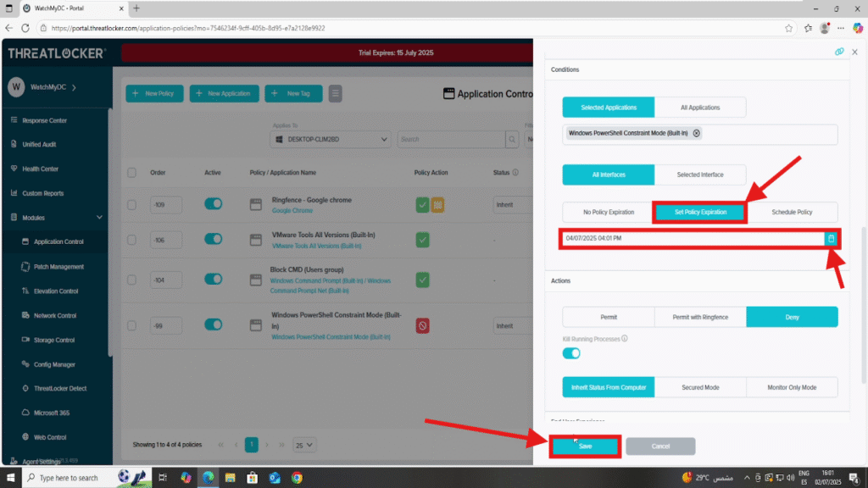The width and height of the screenshot is (868, 488).
Task: Open the Unified Audit page
Action: pyautogui.click(x=39, y=144)
